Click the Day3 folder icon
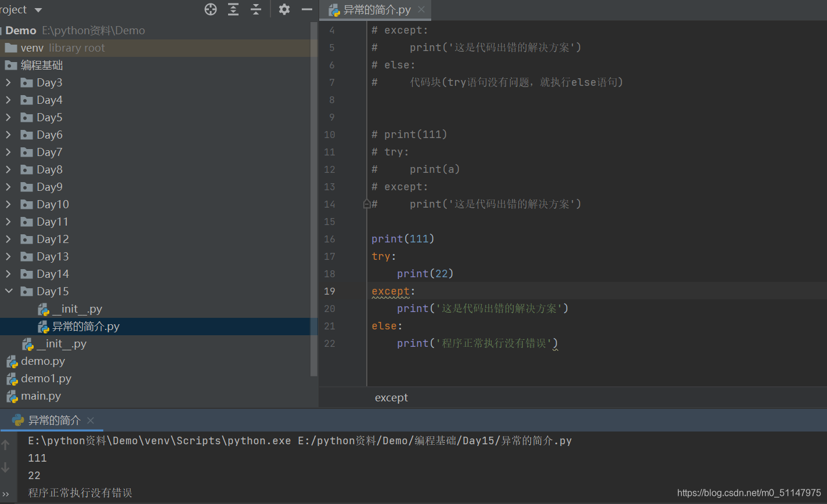Image resolution: width=827 pixels, height=504 pixels. point(27,82)
